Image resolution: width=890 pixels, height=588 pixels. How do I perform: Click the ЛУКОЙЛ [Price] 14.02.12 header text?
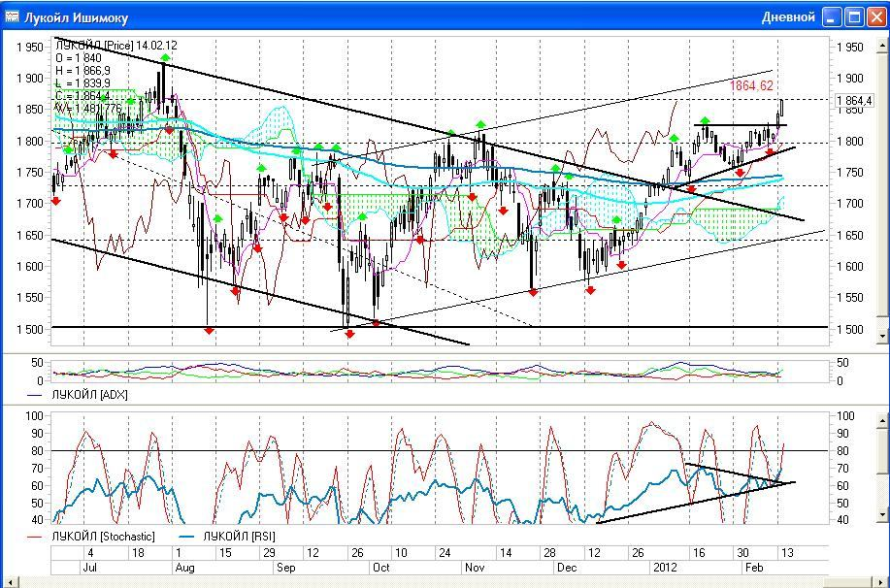tap(116, 46)
